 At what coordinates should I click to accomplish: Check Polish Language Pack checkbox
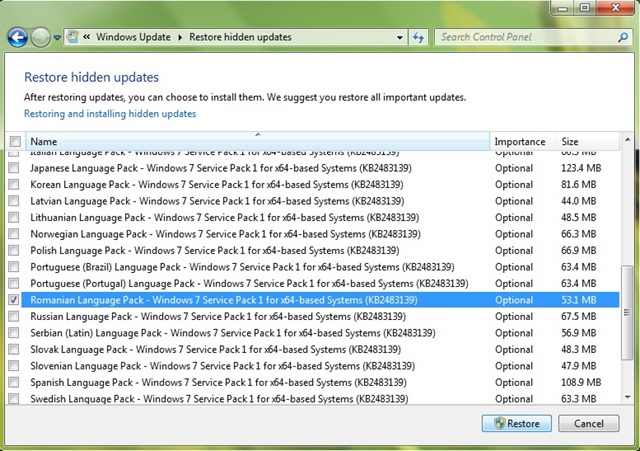tap(14, 250)
